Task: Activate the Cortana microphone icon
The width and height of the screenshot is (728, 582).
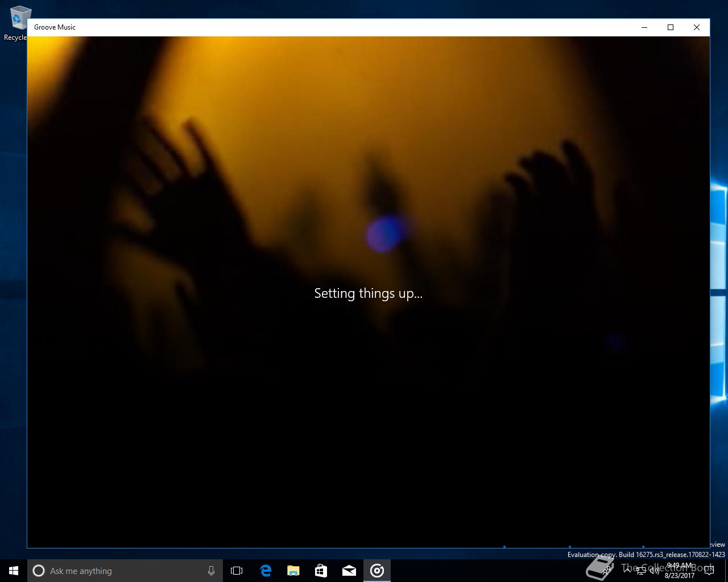Action: [x=211, y=571]
